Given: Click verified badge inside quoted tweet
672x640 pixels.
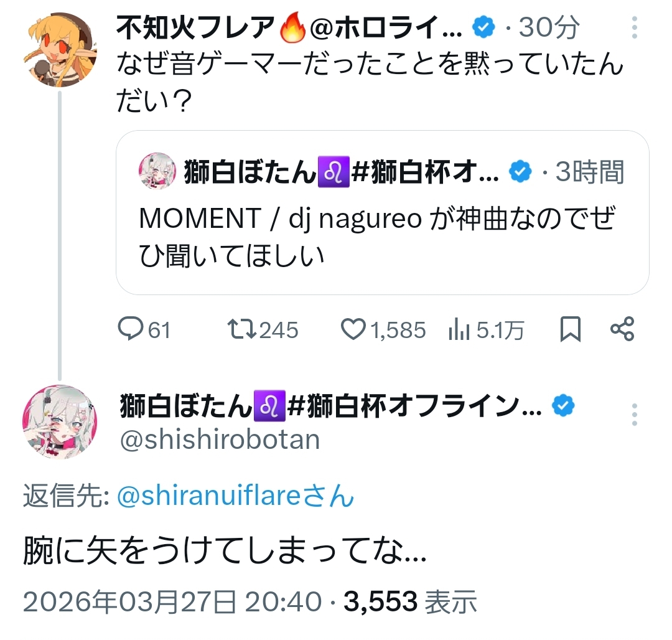Looking at the screenshot, I should (x=520, y=172).
